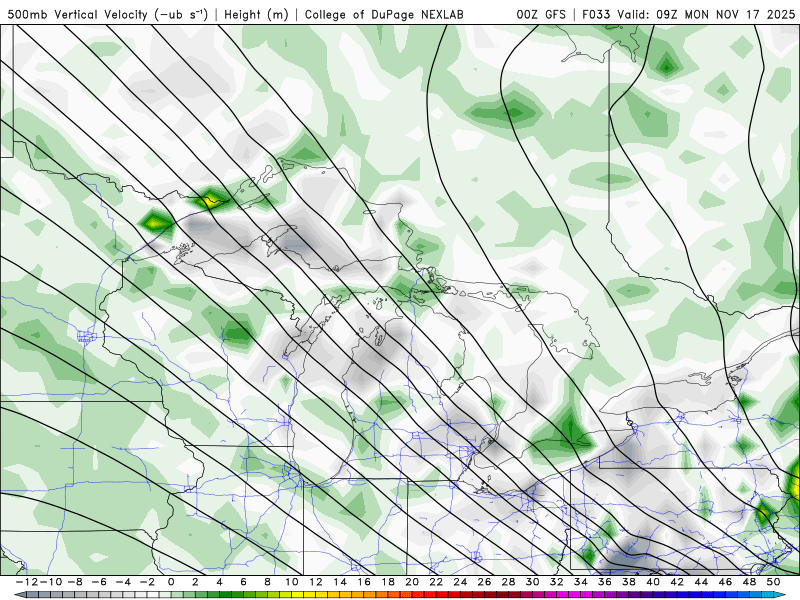The image size is (800, 600).
Task: Select the '18' value on the color scale
Action: (388, 582)
